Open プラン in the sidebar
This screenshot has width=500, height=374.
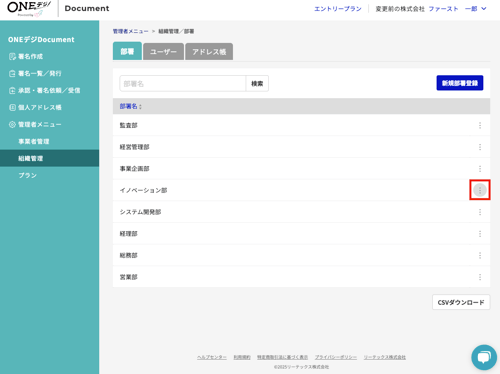(x=27, y=175)
